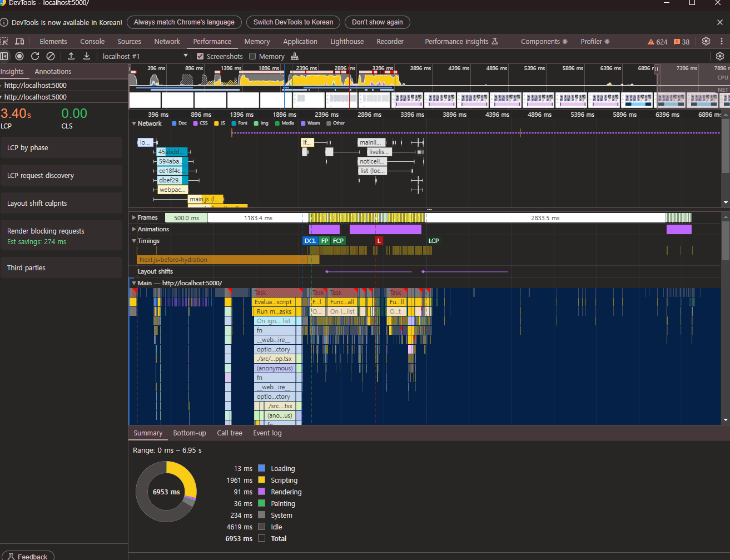Click the yellow Scripting color swatch
Image resolution: width=730 pixels, height=560 pixels.
click(262, 480)
